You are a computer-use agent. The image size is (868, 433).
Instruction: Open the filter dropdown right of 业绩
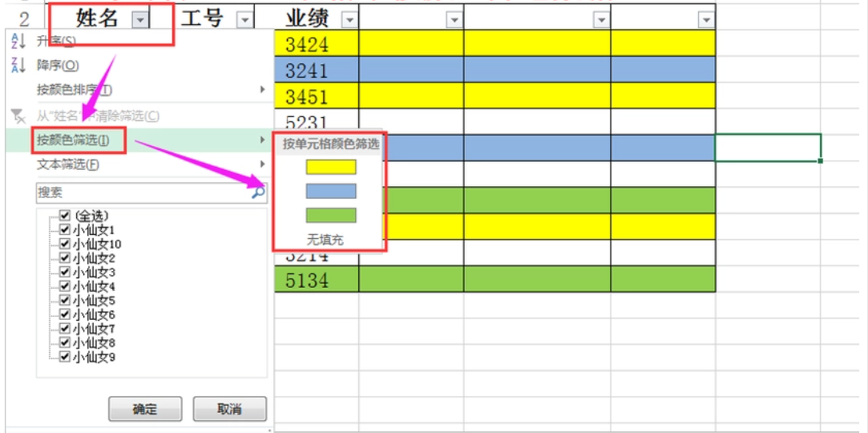point(454,21)
